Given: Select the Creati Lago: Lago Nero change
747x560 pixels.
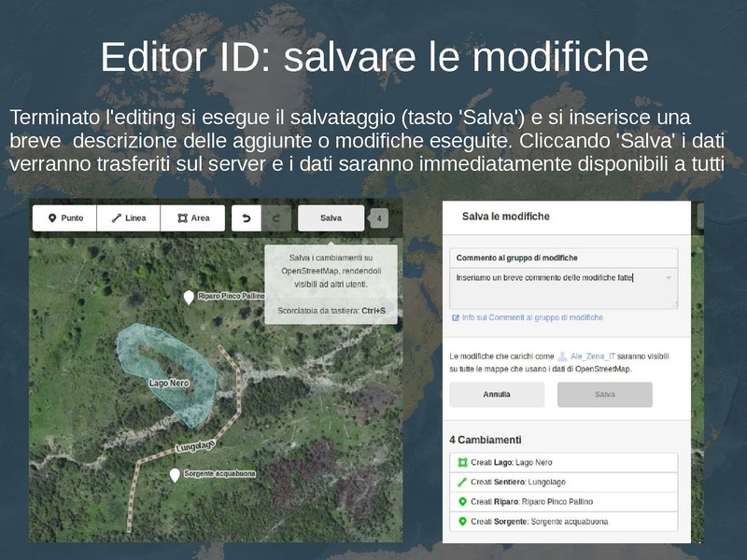Looking at the screenshot, I should click(x=563, y=463).
